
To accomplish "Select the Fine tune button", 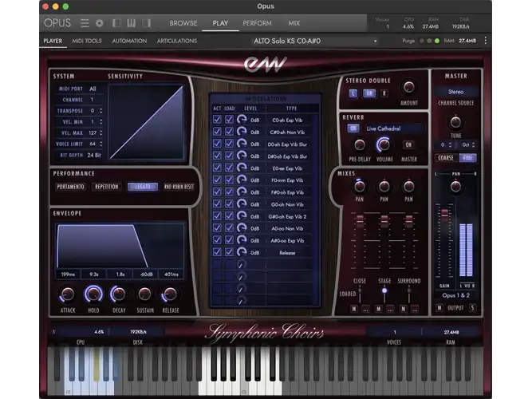I will click(x=467, y=158).
